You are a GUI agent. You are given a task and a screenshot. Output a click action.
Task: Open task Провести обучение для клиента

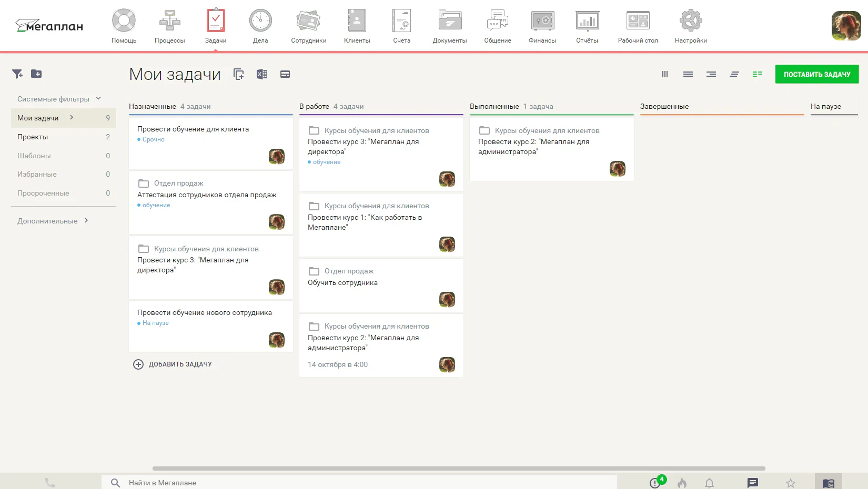[x=193, y=129]
